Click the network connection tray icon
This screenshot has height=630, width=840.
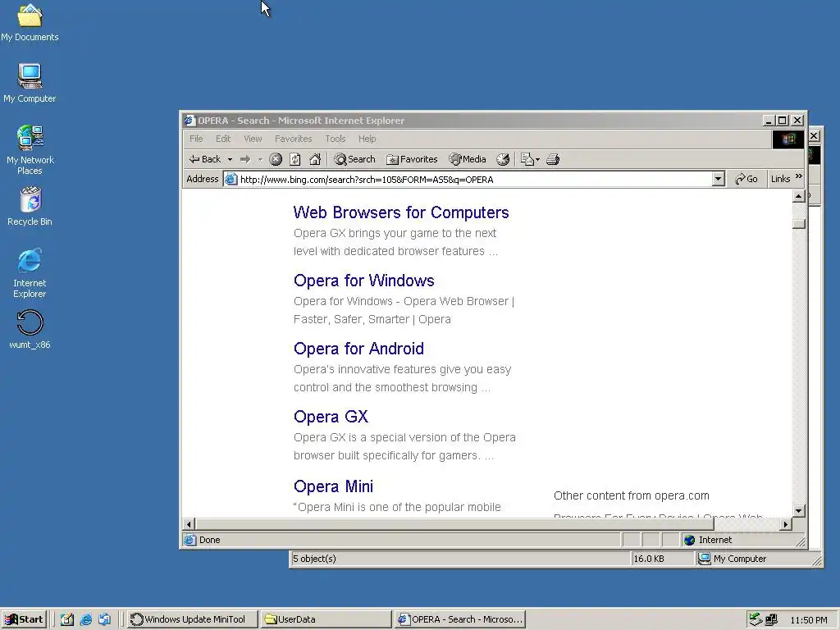[771, 620]
